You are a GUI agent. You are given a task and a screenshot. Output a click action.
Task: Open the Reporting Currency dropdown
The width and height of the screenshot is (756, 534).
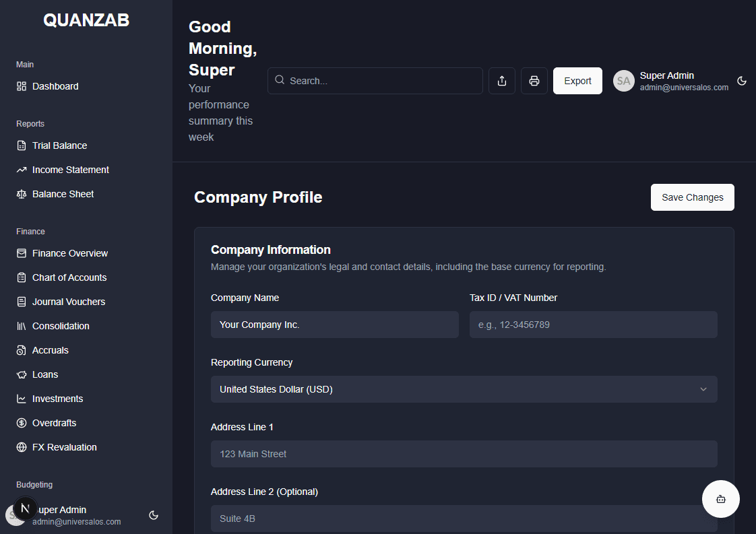(x=464, y=389)
